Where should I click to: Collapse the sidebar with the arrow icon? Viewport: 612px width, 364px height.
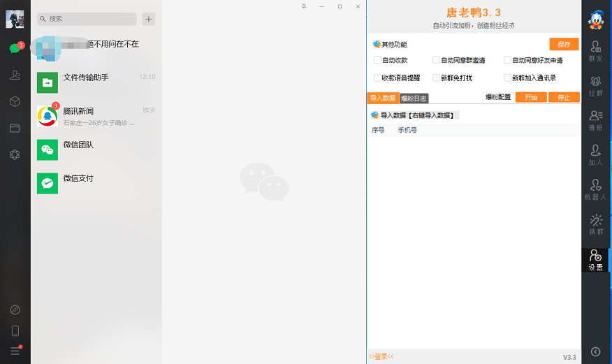596,351
